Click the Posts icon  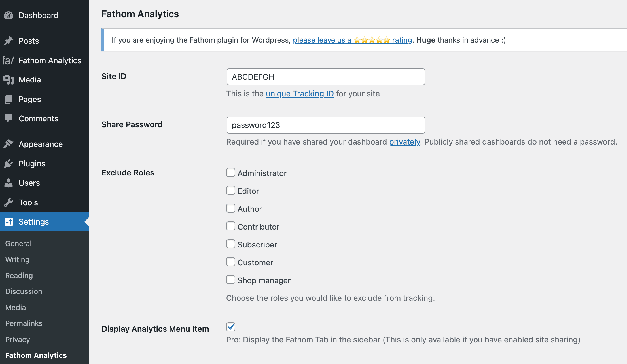coord(8,40)
